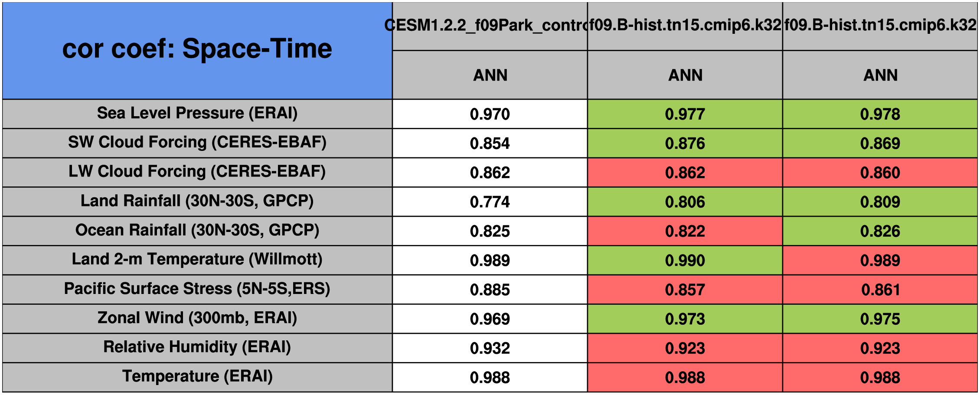980x395 pixels.
Task: Click ANN header under the CESM1.2.2 column
Action: [490, 75]
